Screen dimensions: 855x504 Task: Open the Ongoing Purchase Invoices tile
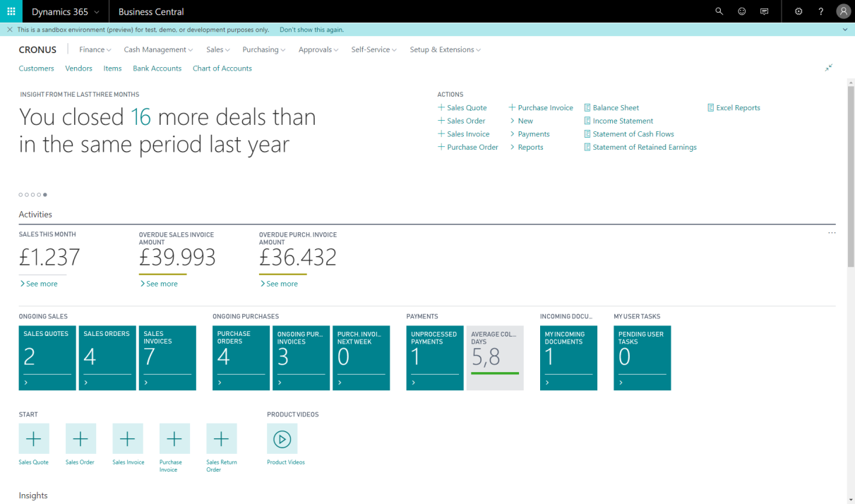coord(301,358)
